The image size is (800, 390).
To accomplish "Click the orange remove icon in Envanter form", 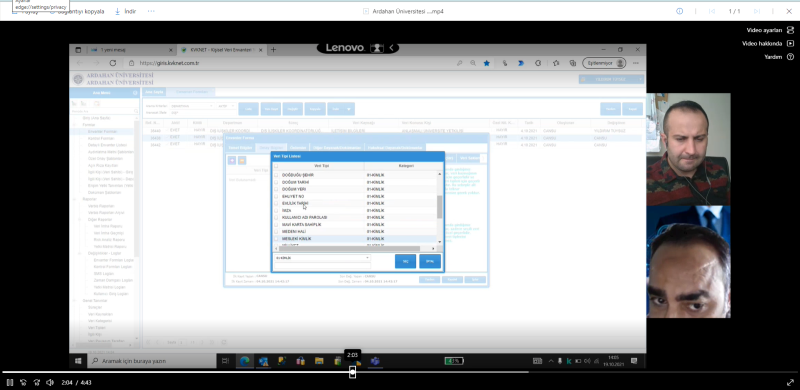I will tap(242, 160).
